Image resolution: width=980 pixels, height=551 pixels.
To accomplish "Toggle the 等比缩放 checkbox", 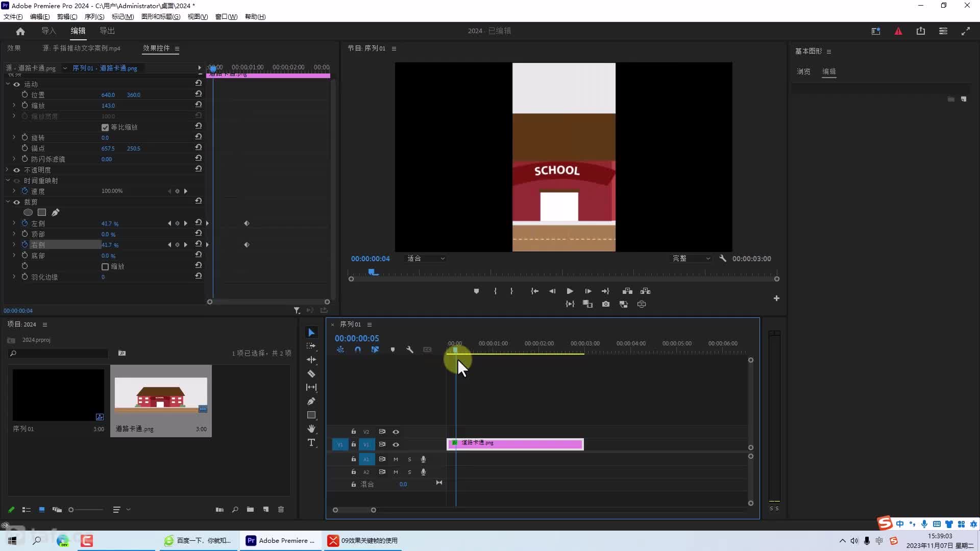I will point(105,127).
